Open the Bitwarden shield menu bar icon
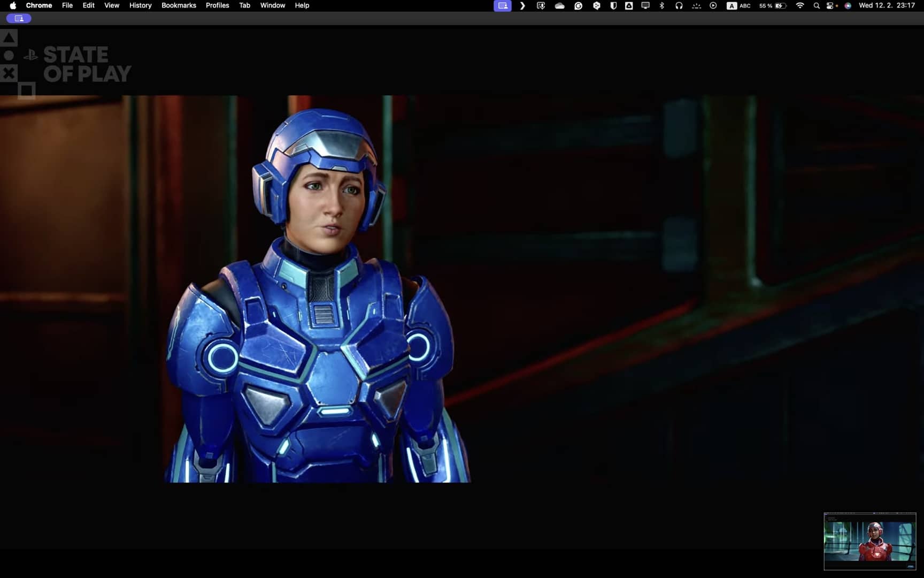 coord(613,5)
